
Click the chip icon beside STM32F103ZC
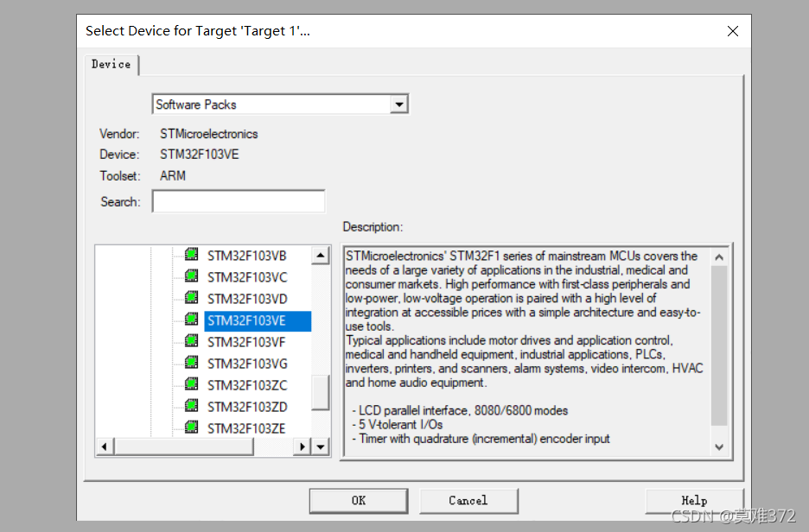pos(191,384)
